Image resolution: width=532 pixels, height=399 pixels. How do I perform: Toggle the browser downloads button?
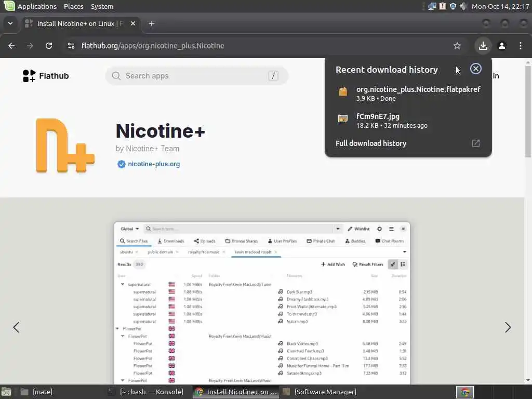(x=483, y=46)
